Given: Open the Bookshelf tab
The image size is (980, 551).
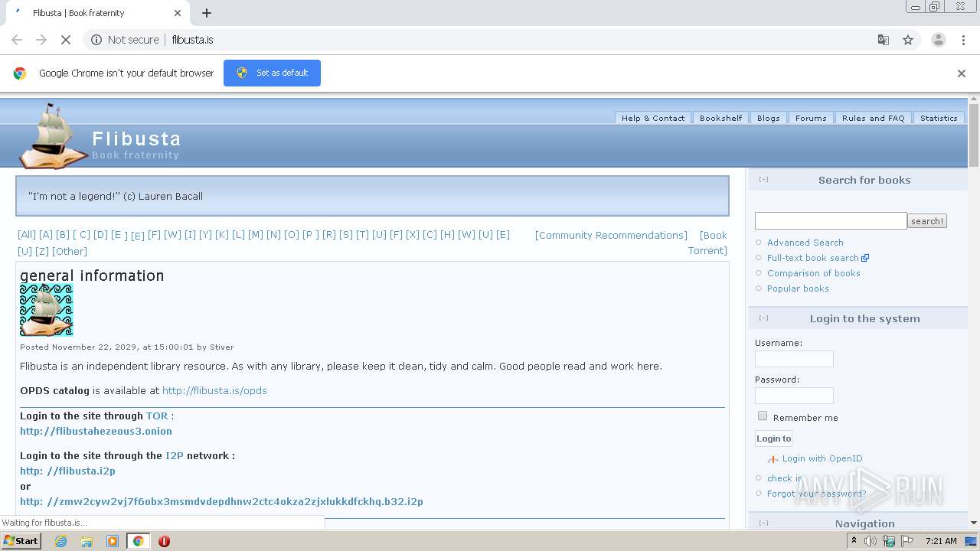Looking at the screenshot, I should coord(720,118).
